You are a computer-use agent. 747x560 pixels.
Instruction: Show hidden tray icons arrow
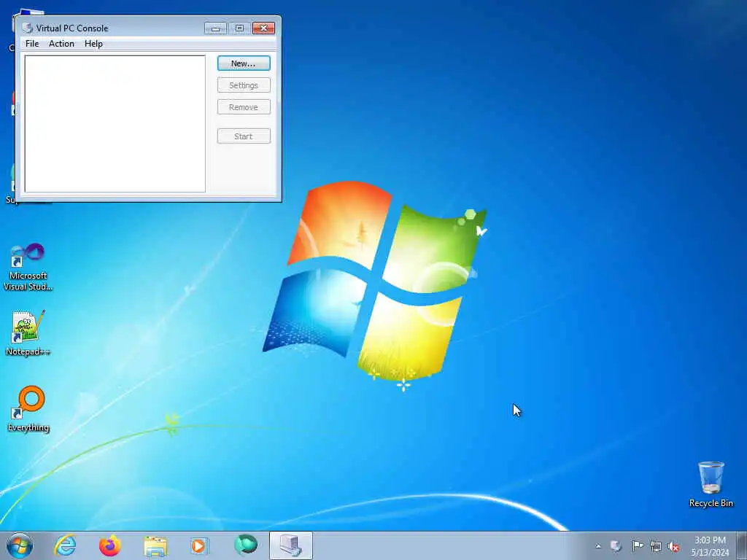click(598, 546)
